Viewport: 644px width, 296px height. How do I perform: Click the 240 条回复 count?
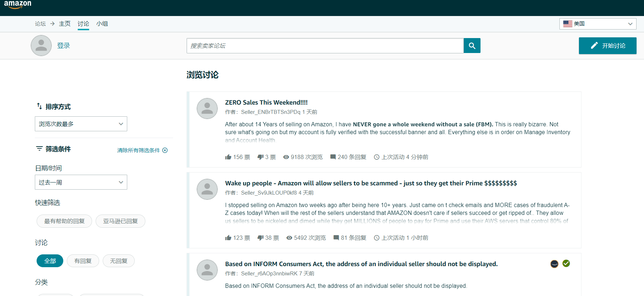click(352, 157)
